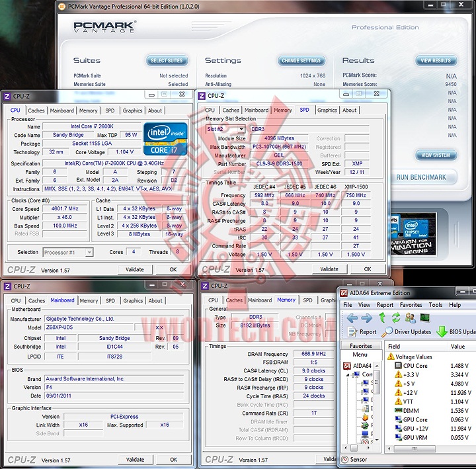The height and width of the screenshot is (469, 476).
Task: Click the VIEW RESULTS button in PCMark
Action: tap(436, 60)
